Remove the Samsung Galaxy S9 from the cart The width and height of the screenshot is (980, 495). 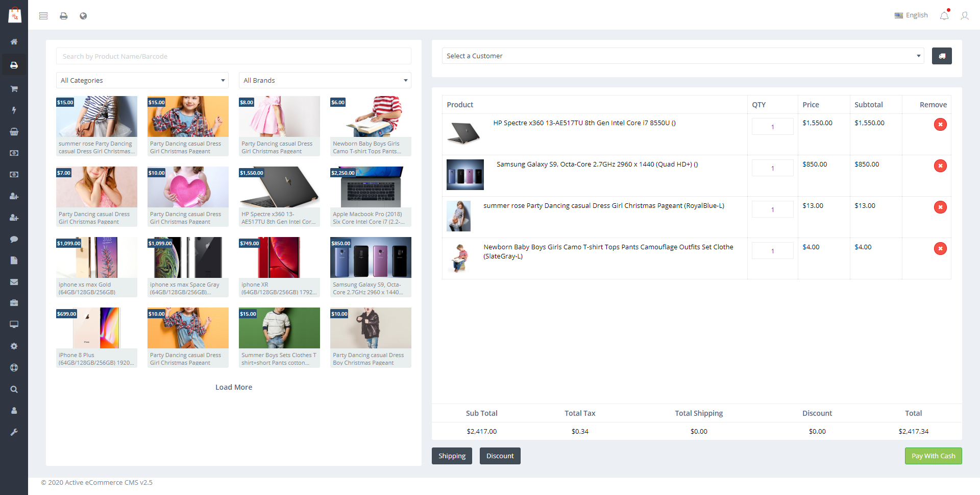(940, 166)
